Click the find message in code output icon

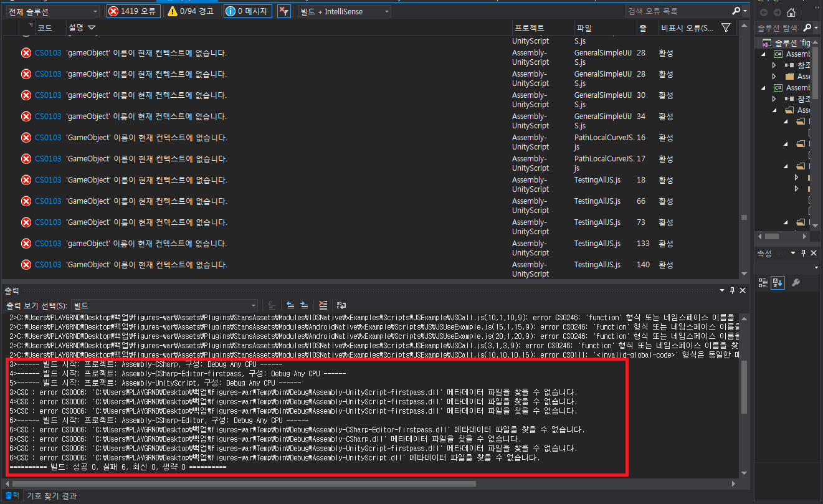click(272, 305)
